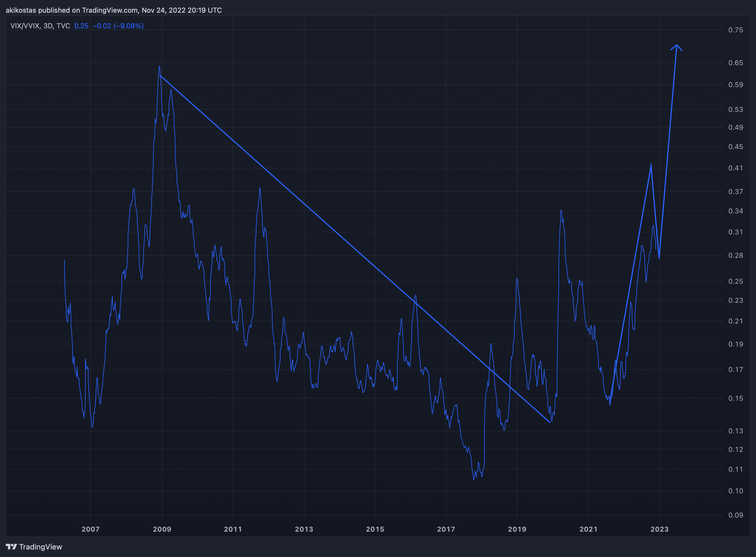This screenshot has width=756, height=557.
Task: Click the TradingView wordmark text
Action: [40, 547]
